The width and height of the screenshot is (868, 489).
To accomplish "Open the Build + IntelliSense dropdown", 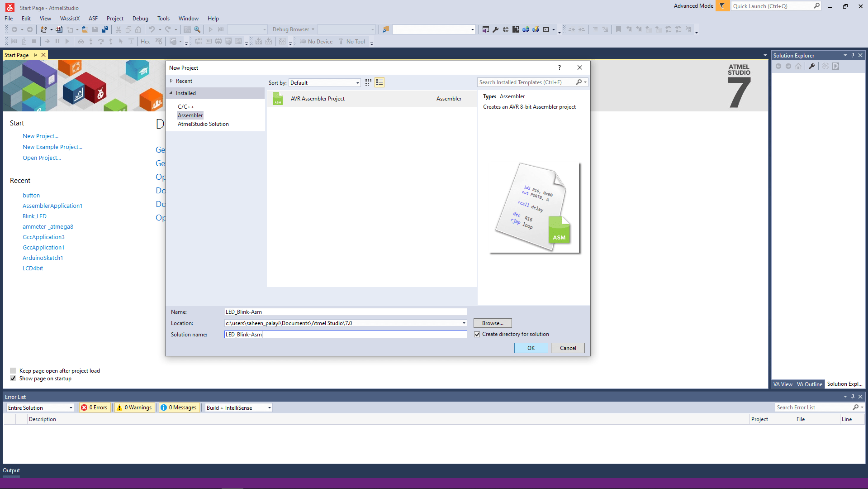I will [x=239, y=407].
